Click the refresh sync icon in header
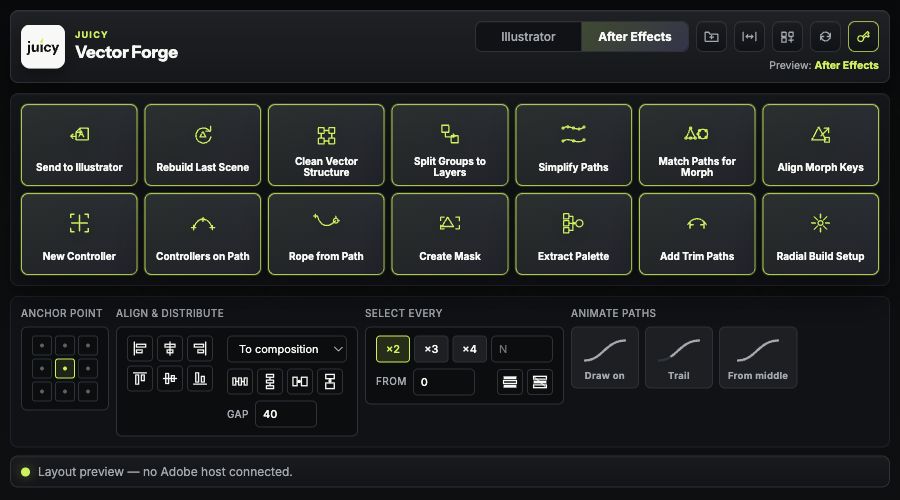Screen dimensions: 900x500 point(825,37)
